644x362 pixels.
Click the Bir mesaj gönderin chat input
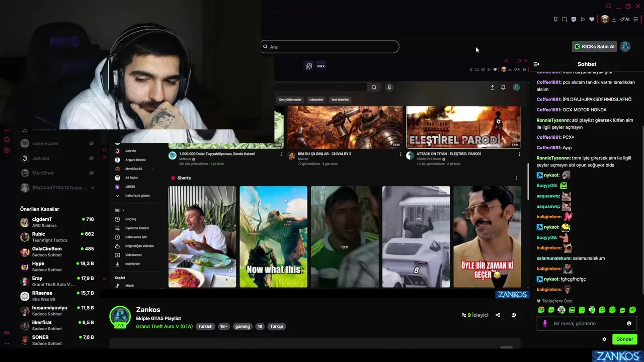click(x=587, y=323)
